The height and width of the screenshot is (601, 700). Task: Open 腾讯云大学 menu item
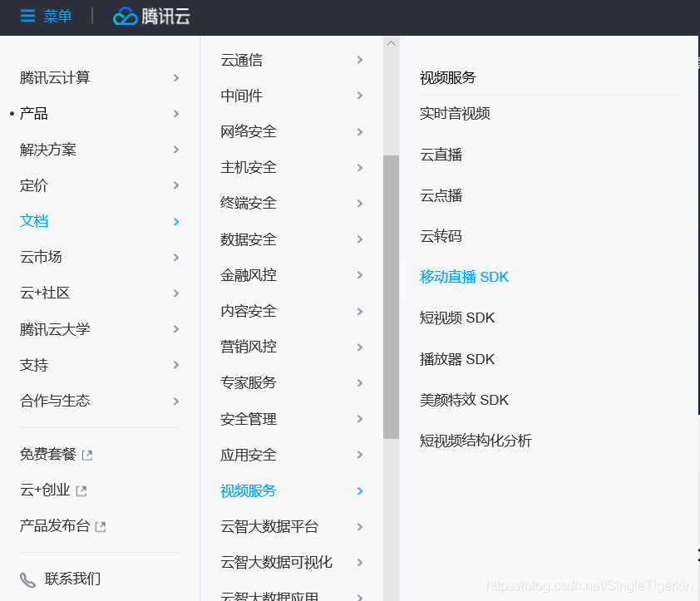(55, 329)
